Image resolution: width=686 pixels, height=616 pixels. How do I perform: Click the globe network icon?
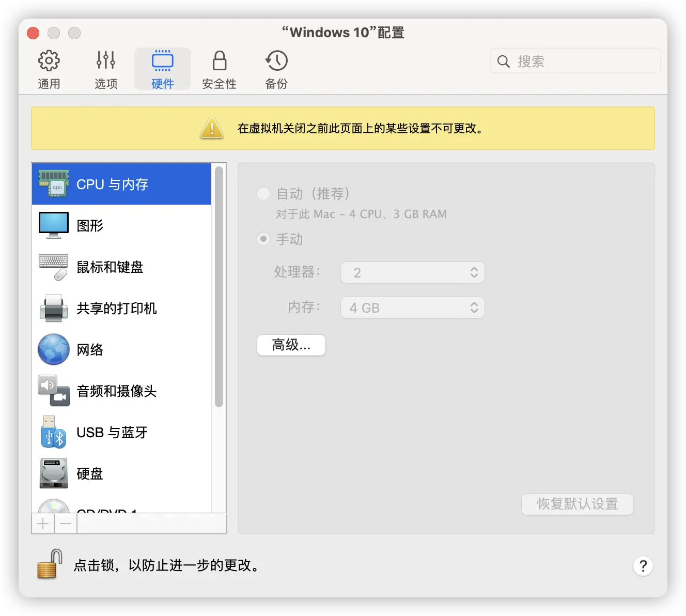click(54, 349)
